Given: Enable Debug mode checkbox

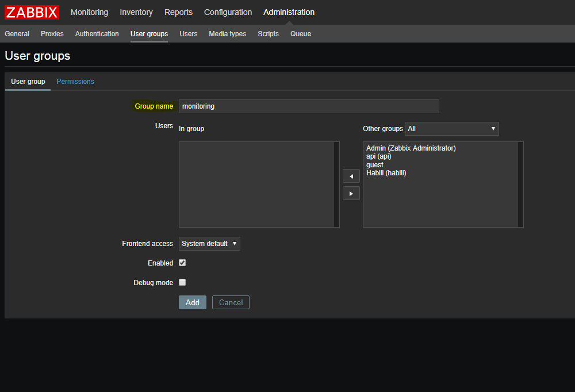Looking at the screenshot, I should [x=182, y=282].
